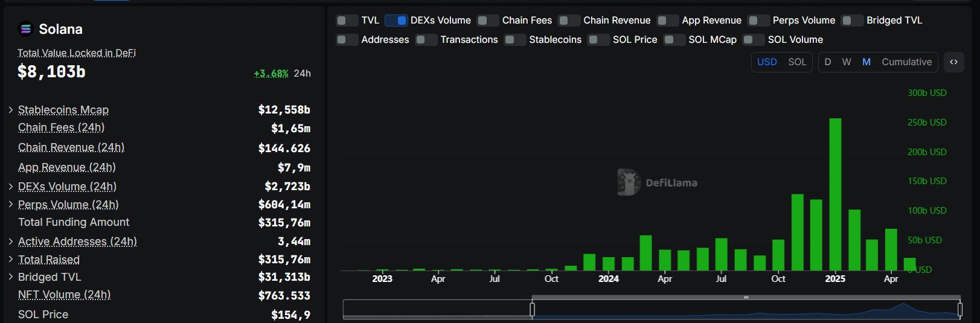Turn on the Perps Volume toggle
This screenshot has height=323, width=980.
(x=758, y=21)
